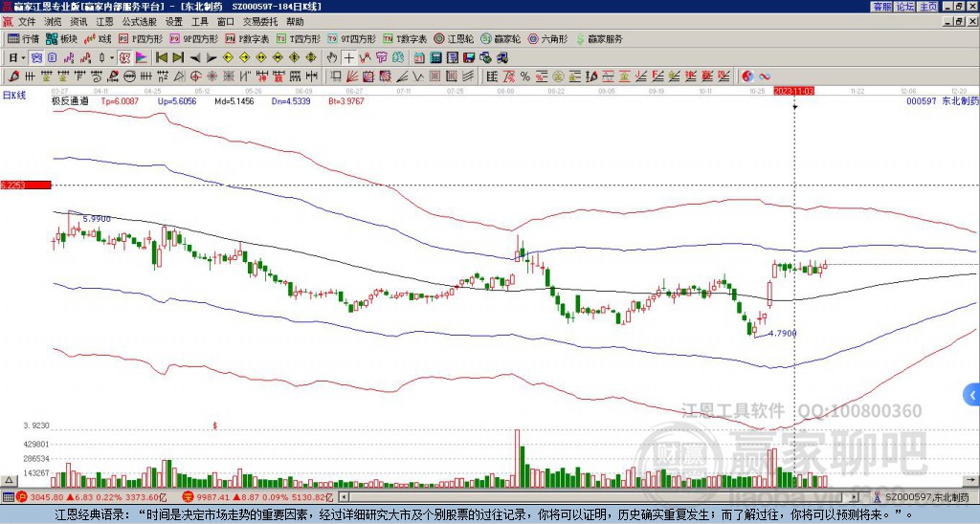This screenshot has height=524, width=980.
Task: Click the volume panel right arrow button
Action: pos(970,481)
